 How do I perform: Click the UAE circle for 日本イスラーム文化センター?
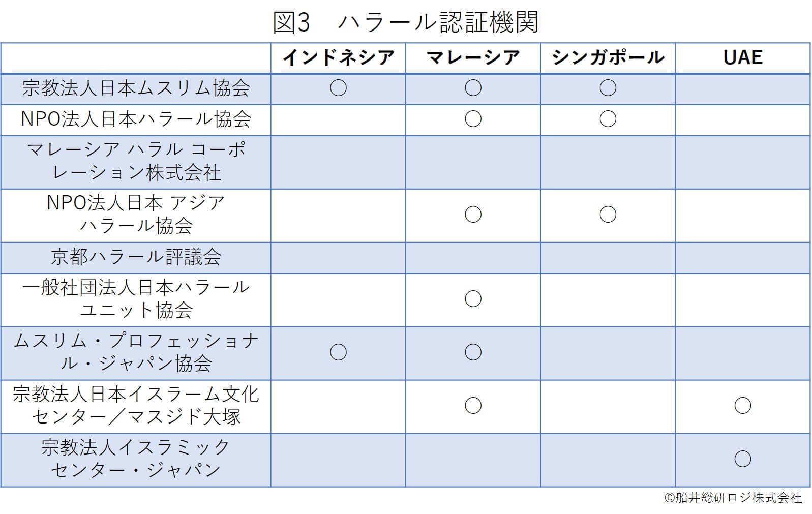pos(742,406)
